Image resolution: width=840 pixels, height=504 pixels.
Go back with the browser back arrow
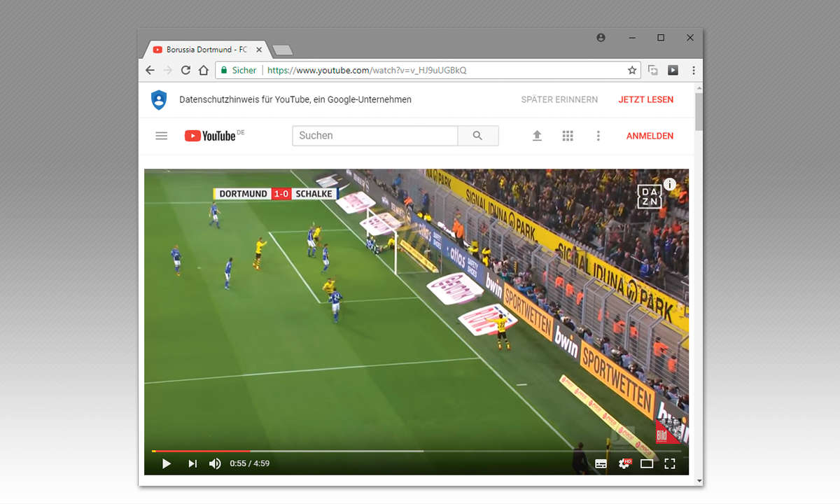[150, 70]
